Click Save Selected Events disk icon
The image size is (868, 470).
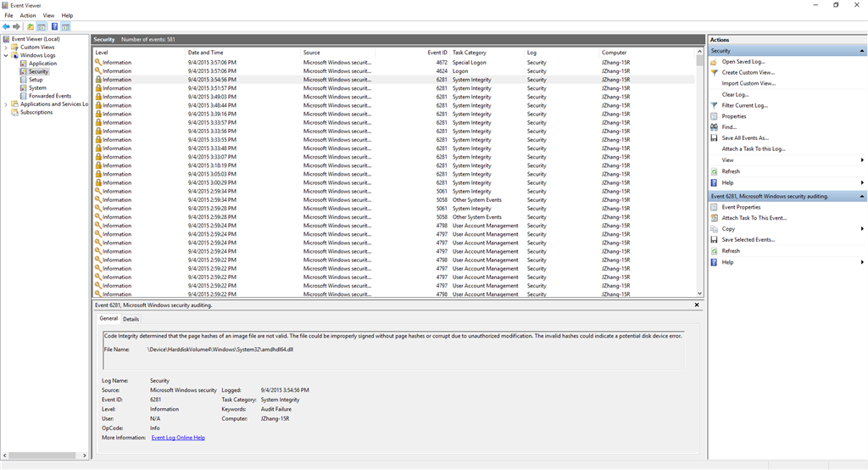(714, 240)
